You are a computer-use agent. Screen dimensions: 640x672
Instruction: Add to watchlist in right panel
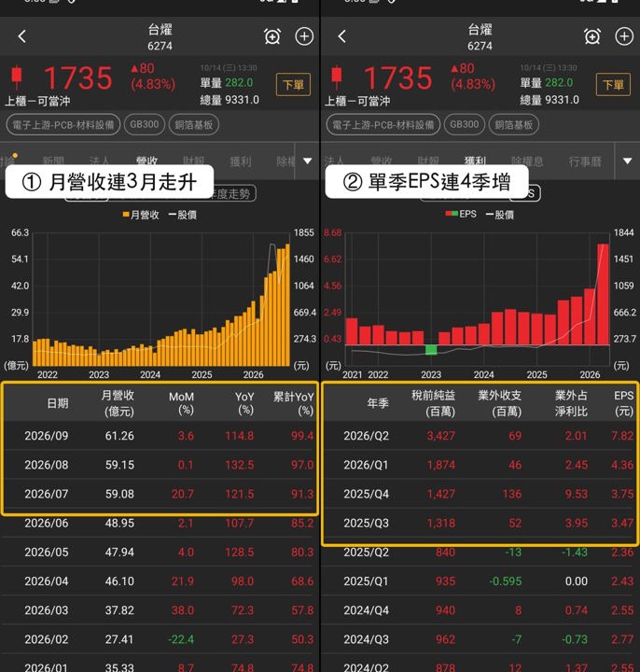624,36
